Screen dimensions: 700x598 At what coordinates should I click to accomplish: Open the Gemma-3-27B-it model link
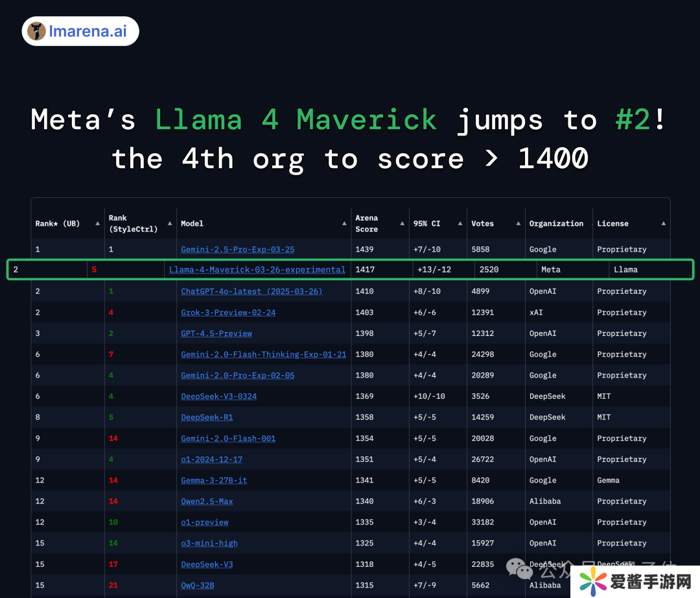214,481
